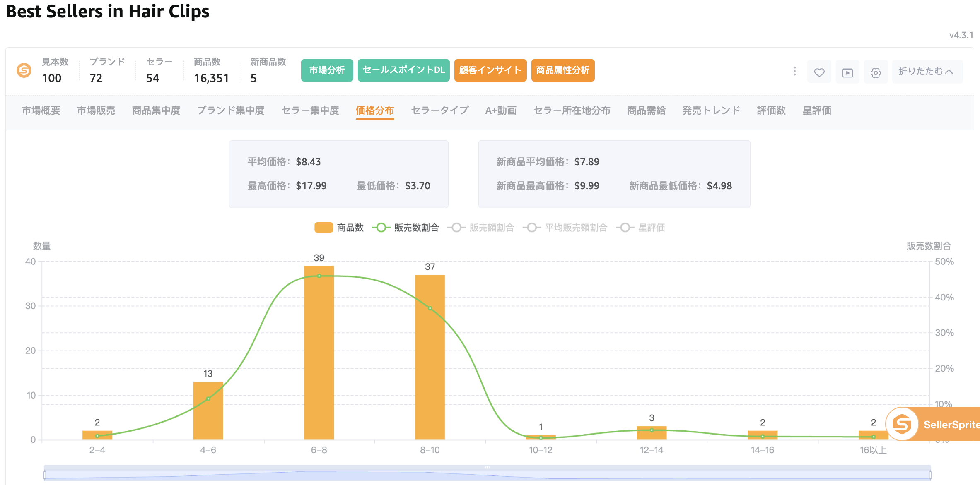Viewport: 980px width, 485px height.
Task: Switch to the セラータイプ tab
Action: (x=440, y=110)
